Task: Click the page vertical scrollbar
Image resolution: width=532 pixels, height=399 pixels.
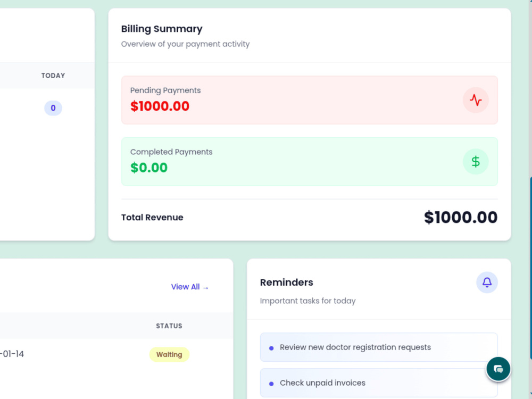Action: (x=530, y=268)
